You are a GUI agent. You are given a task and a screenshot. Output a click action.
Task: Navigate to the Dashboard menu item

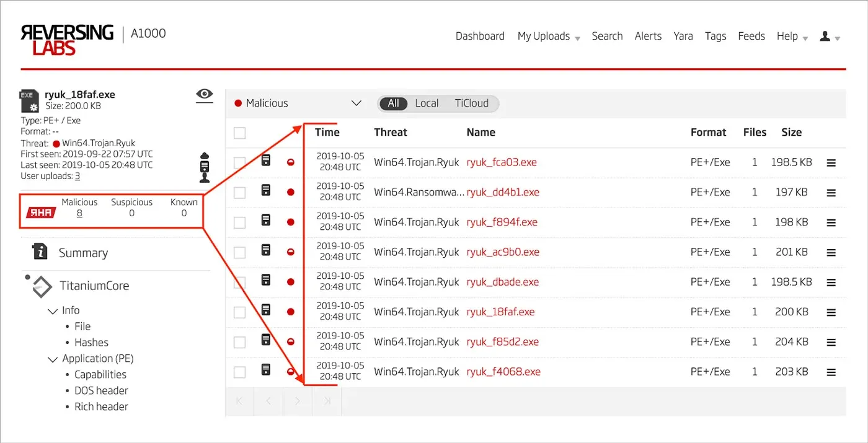(x=480, y=36)
